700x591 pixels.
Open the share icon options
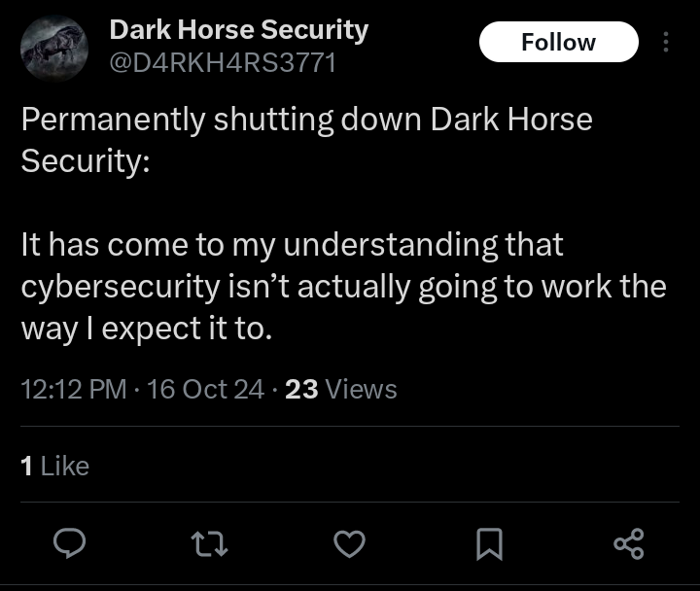pyautogui.click(x=629, y=544)
